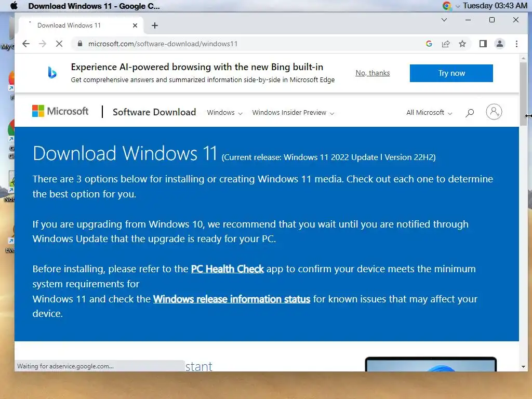The height and width of the screenshot is (399, 532).
Task: Open a new tab with plus icon
Action: pos(155,25)
